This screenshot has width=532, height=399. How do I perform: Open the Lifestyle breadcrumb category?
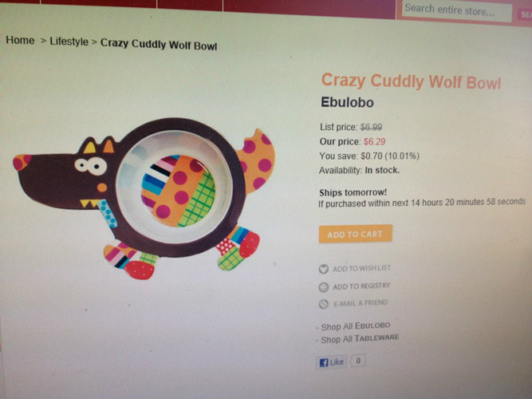pyautogui.click(x=69, y=41)
